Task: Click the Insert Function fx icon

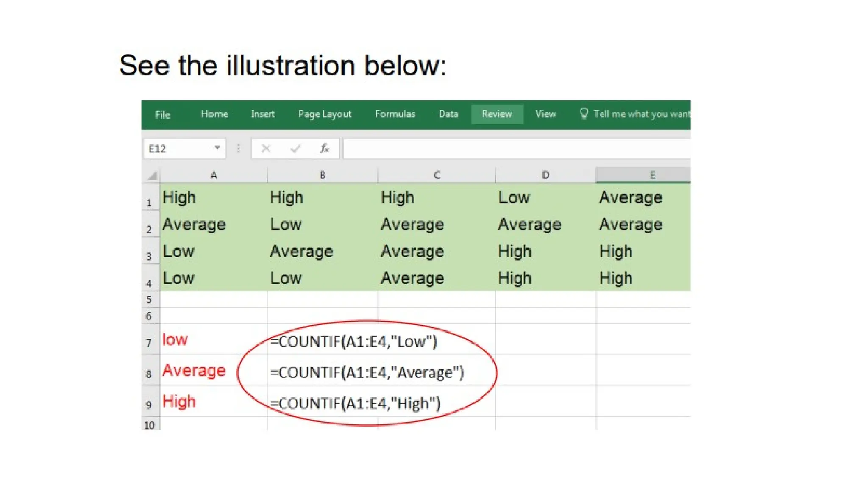Action: (324, 149)
